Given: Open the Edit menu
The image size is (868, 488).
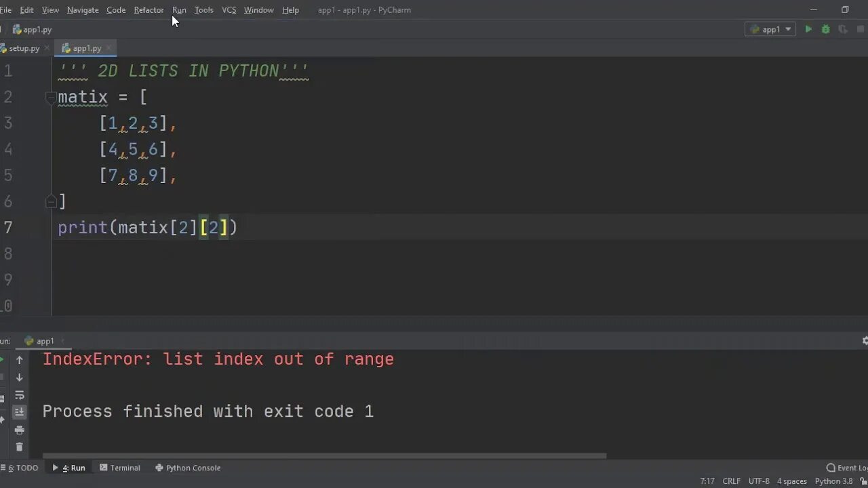Looking at the screenshot, I should [x=26, y=10].
